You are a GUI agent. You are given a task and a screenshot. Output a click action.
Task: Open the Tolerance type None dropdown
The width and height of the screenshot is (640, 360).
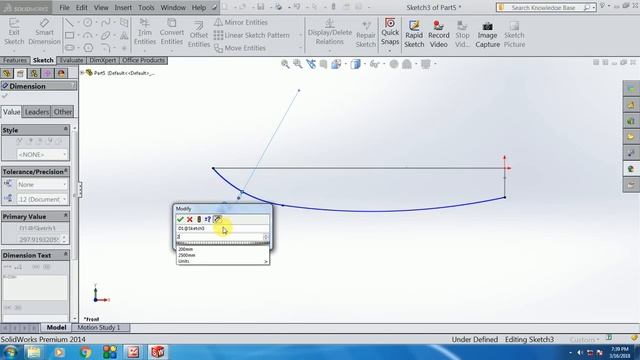(42, 184)
